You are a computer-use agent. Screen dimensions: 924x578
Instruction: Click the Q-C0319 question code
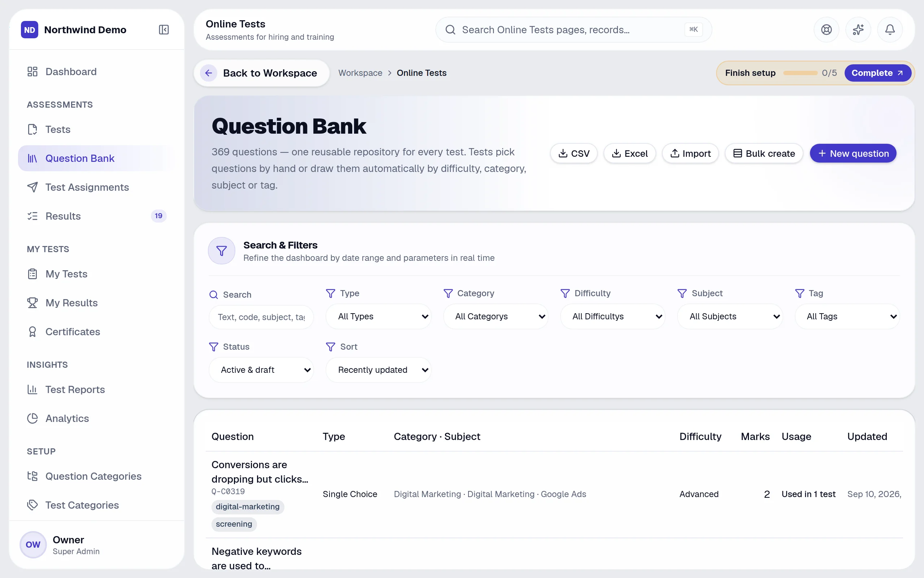click(228, 492)
